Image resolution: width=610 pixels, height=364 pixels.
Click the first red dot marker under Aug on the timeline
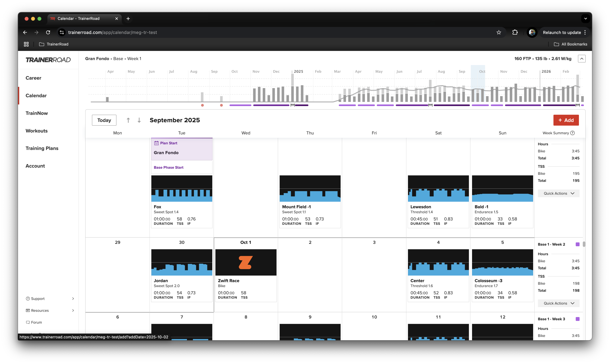coord(202,105)
